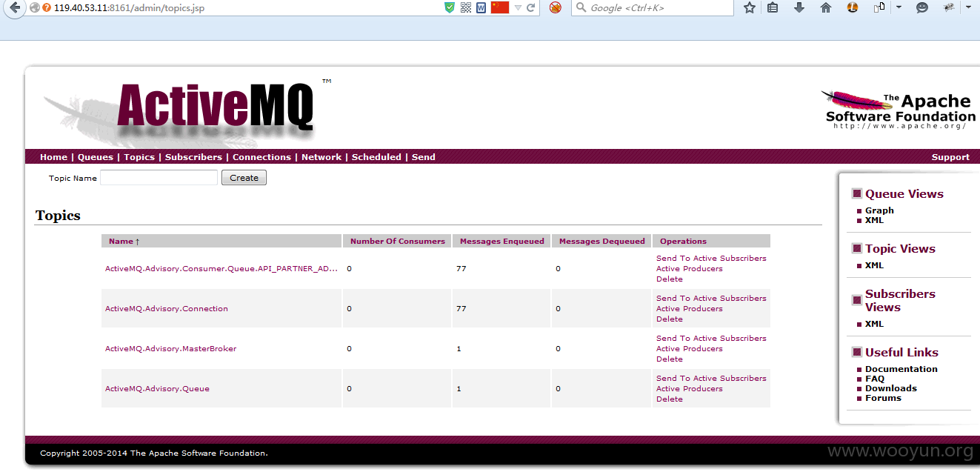Open the bookmarks list icon

click(773, 7)
